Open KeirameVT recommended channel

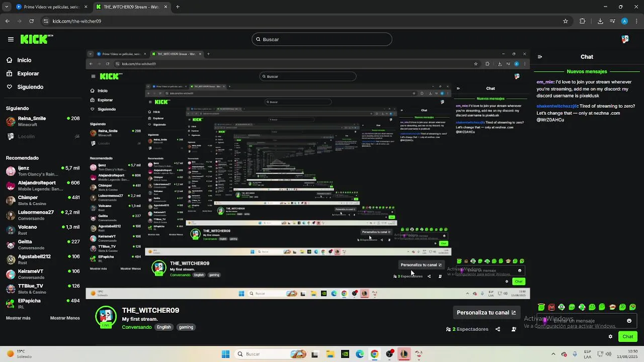tap(43, 274)
